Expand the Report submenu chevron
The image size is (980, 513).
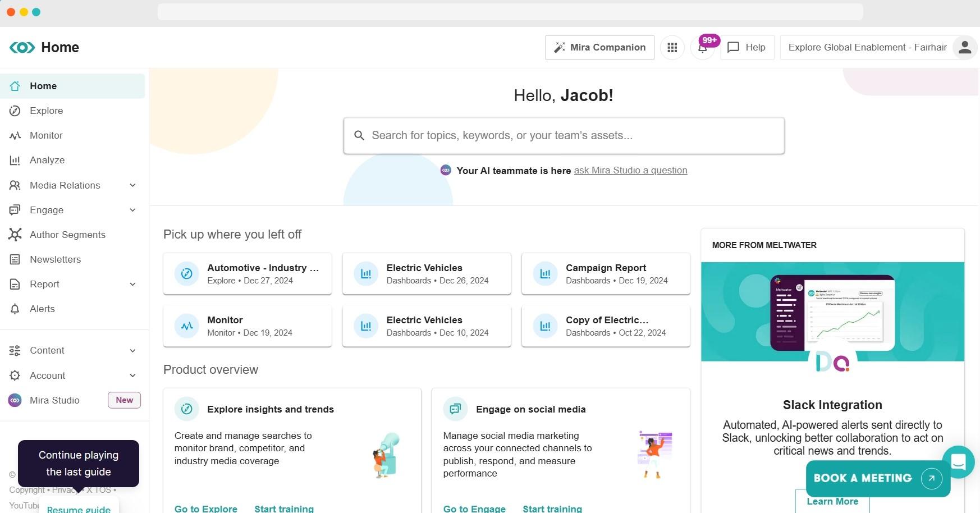click(x=133, y=284)
